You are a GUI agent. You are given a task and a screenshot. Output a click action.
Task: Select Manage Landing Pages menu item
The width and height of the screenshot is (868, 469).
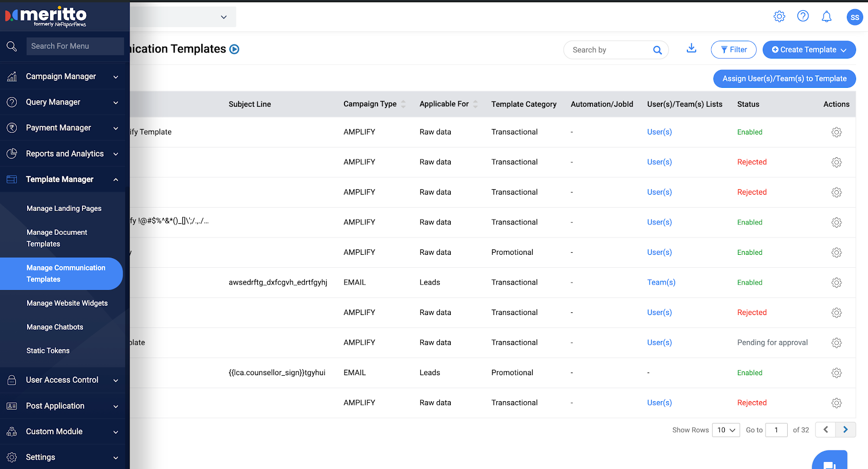[x=64, y=208]
